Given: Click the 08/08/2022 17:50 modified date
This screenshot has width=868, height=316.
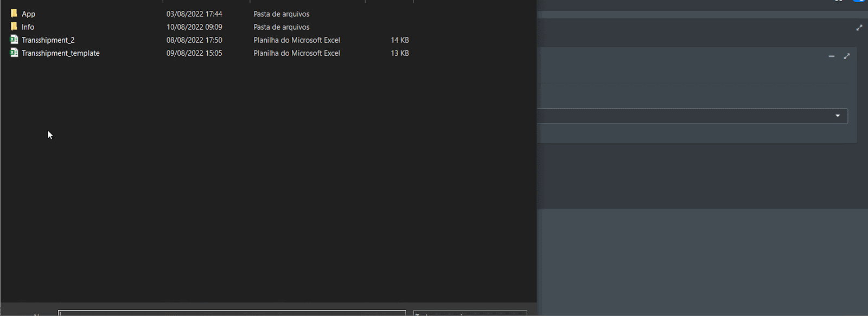Looking at the screenshot, I should pos(194,40).
